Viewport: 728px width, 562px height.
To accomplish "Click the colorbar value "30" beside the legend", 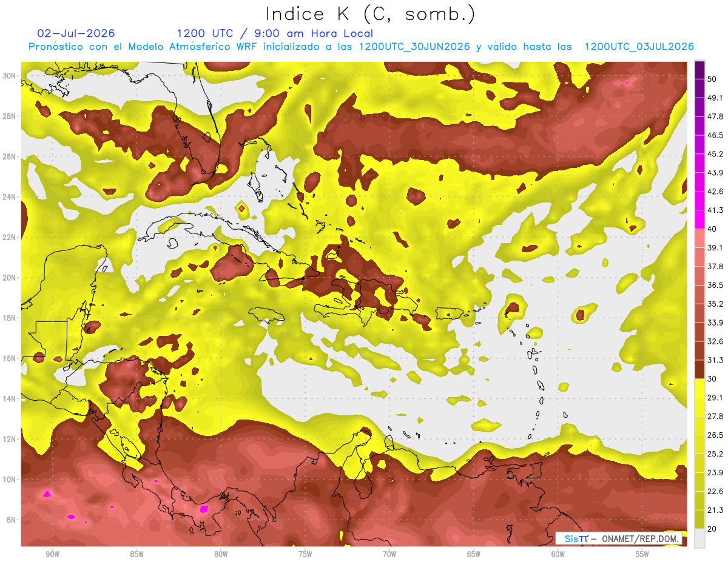I will (x=713, y=379).
